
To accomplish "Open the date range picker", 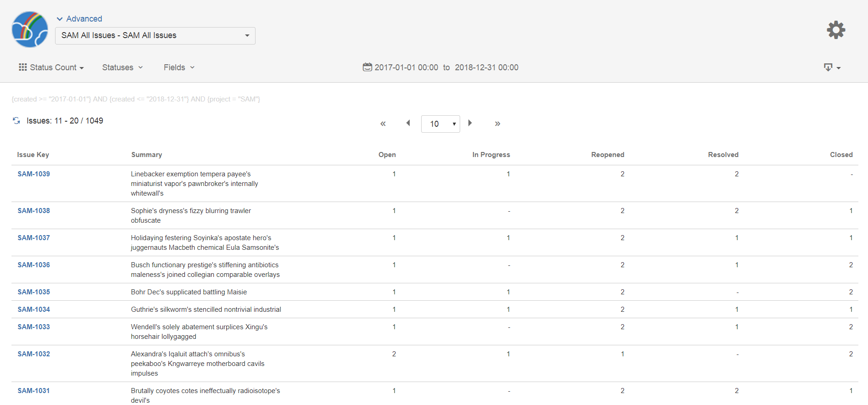I will click(440, 67).
